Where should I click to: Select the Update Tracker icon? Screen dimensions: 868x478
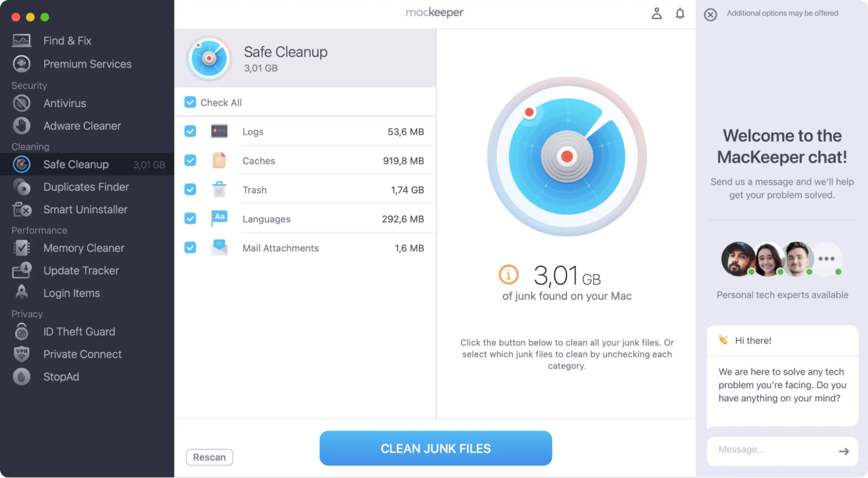22,270
